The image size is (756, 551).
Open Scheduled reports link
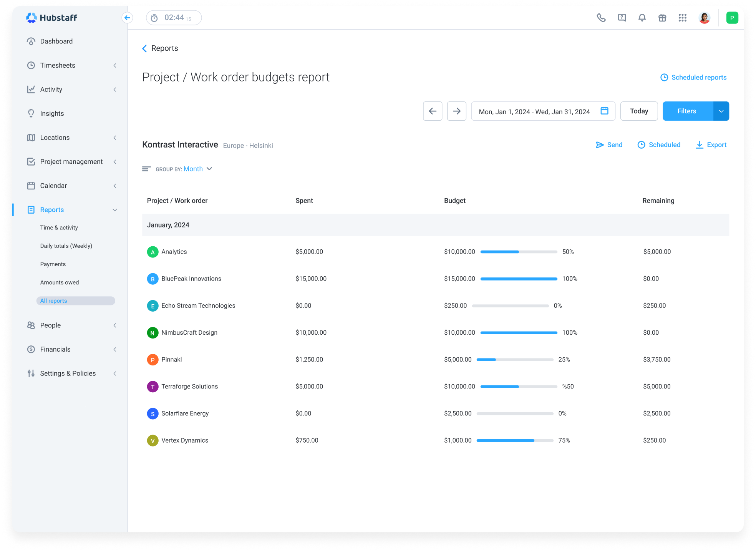click(693, 77)
